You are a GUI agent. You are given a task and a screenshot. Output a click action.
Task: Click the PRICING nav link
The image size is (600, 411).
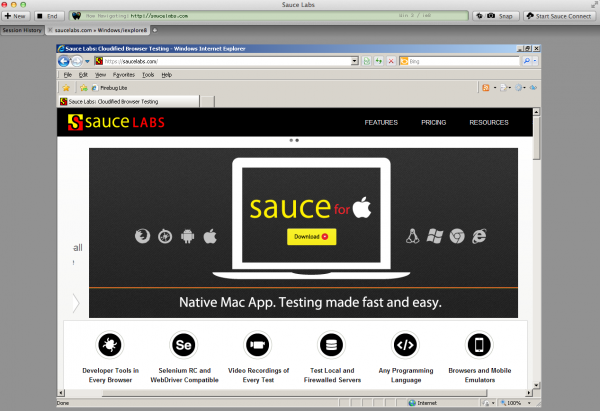point(434,122)
